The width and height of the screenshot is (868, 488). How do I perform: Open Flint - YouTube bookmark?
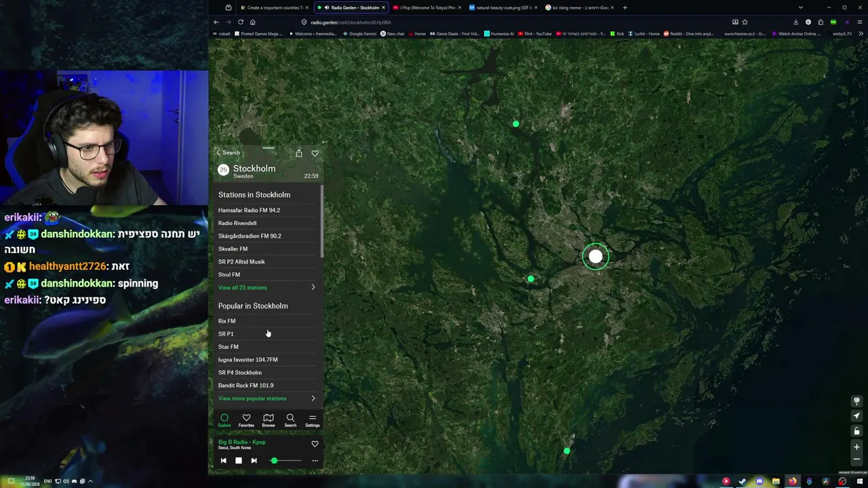click(536, 33)
